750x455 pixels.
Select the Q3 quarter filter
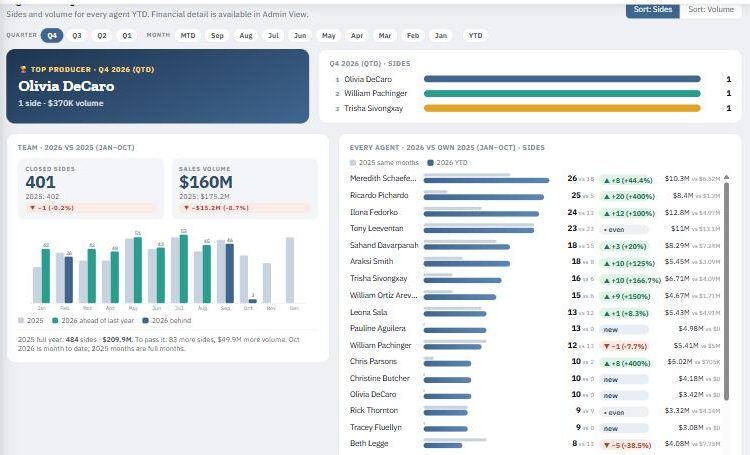[77, 35]
